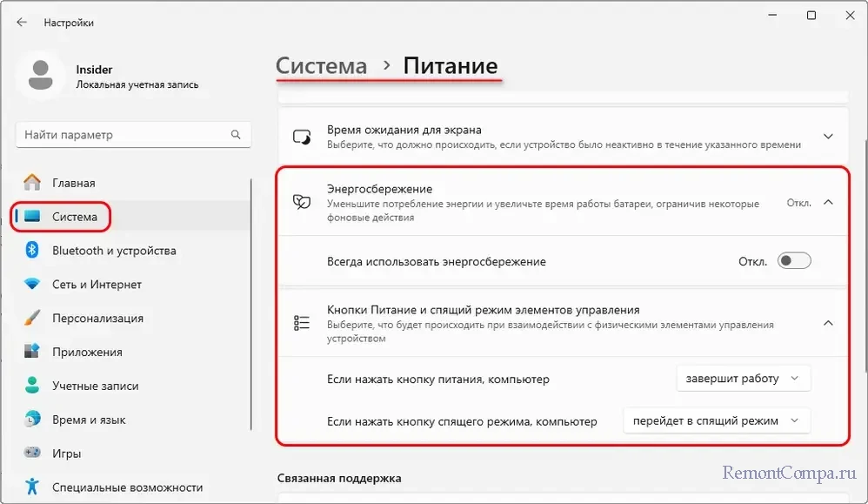Click the Insider user avatar icon
This screenshot has width=868, height=504.
40,77
